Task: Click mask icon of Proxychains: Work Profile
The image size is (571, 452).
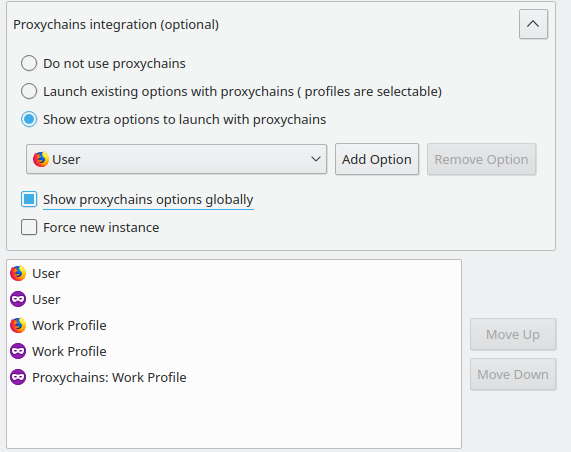Action: (18, 377)
